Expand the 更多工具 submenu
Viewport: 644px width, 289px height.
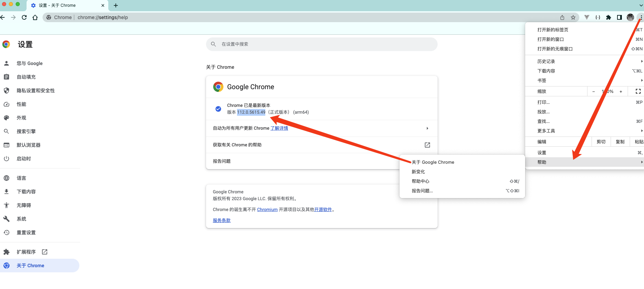point(584,131)
